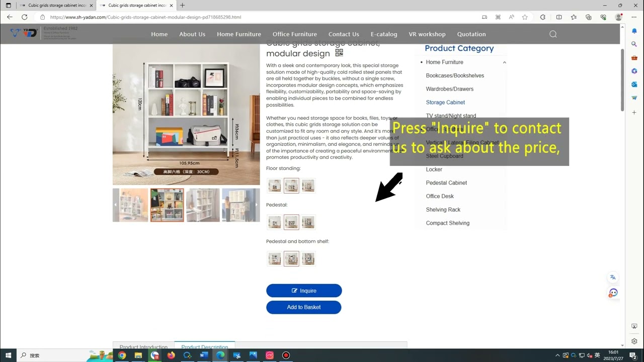Image resolution: width=644 pixels, height=362 pixels.
Task: Collapse the Home Furniture category chevron
Action: coord(504,62)
